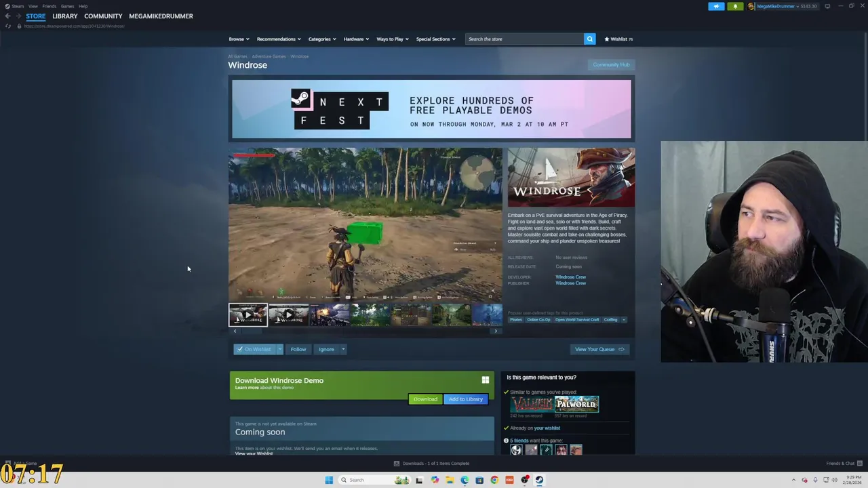Go back with the navigation arrow
The height and width of the screenshot is (488, 868).
point(7,16)
